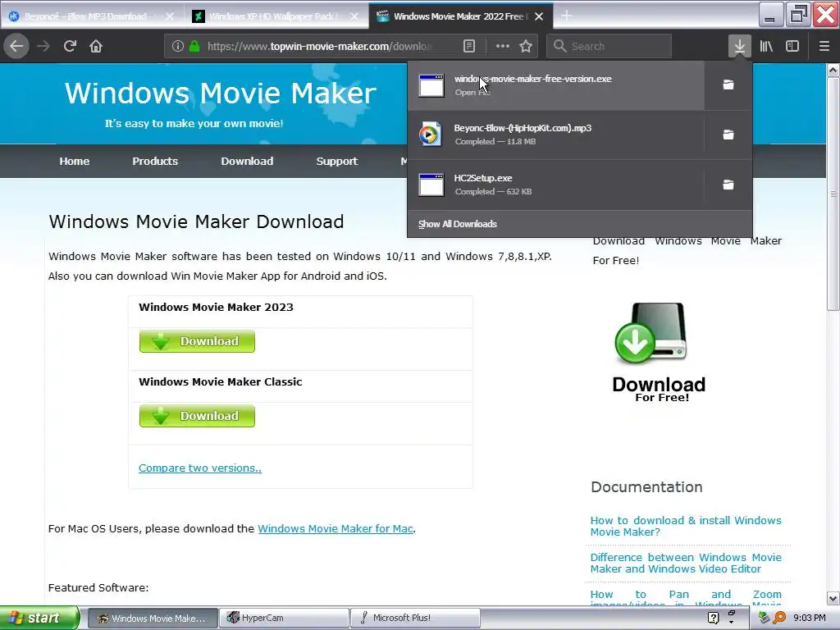Click Show All Downloads
This screenshot has height=630, width=840.
[x=458, y=224]
